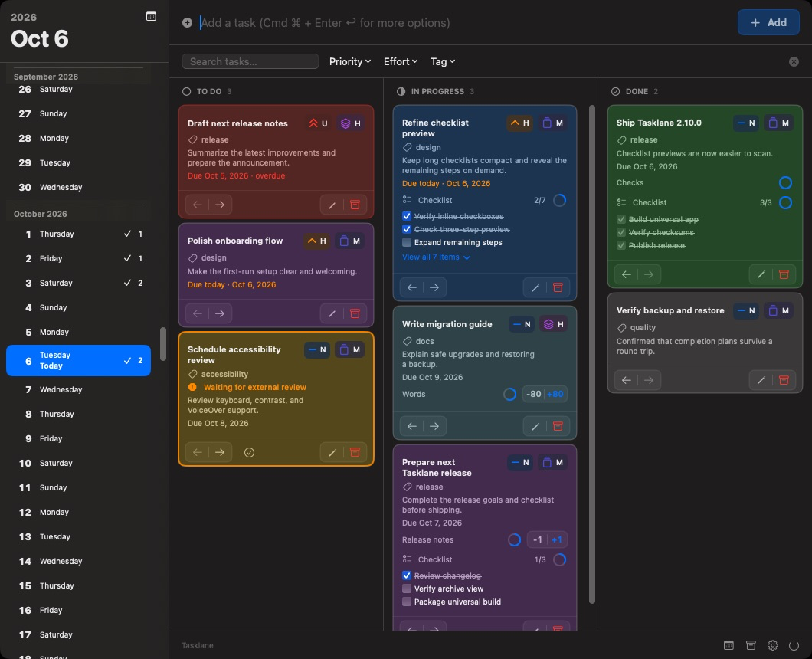Open the Effort filter dropdown

(401, 61)
